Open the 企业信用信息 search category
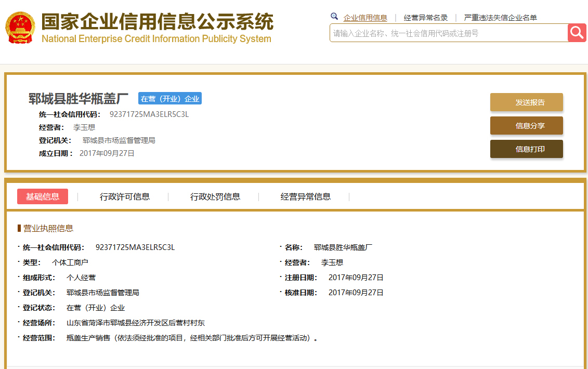588x369 pixels. click(x=365, y=18)
